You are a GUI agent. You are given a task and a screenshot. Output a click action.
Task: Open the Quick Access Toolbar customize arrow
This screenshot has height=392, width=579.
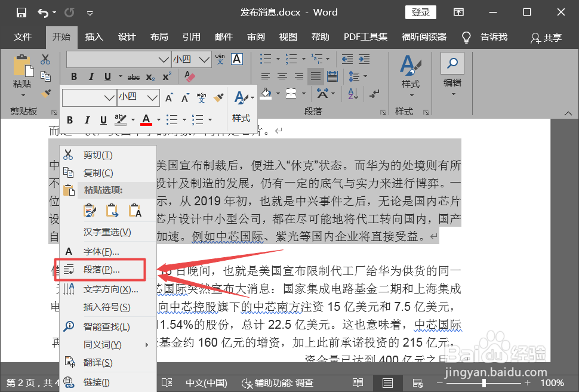click(x=90, y=13)
